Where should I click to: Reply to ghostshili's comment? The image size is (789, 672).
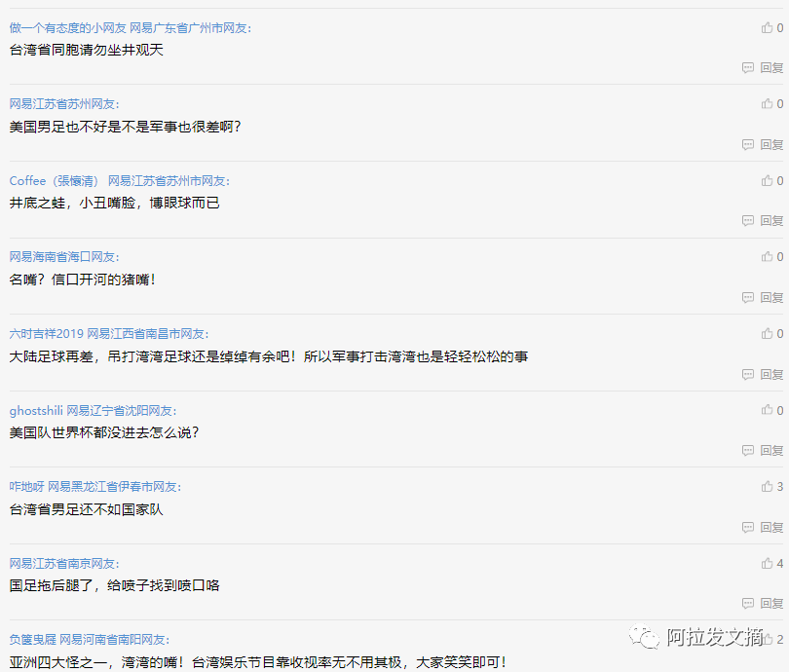click(763, 450)
